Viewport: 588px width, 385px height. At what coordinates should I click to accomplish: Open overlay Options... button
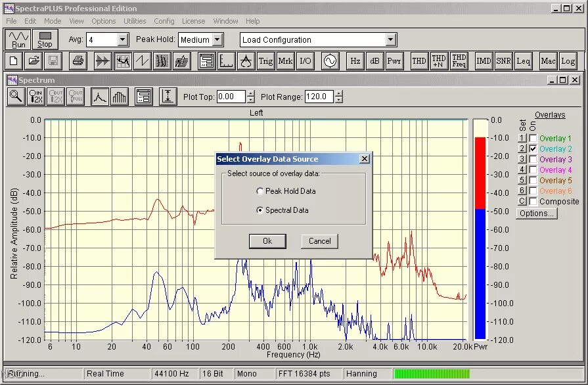[x=536, y=214]
